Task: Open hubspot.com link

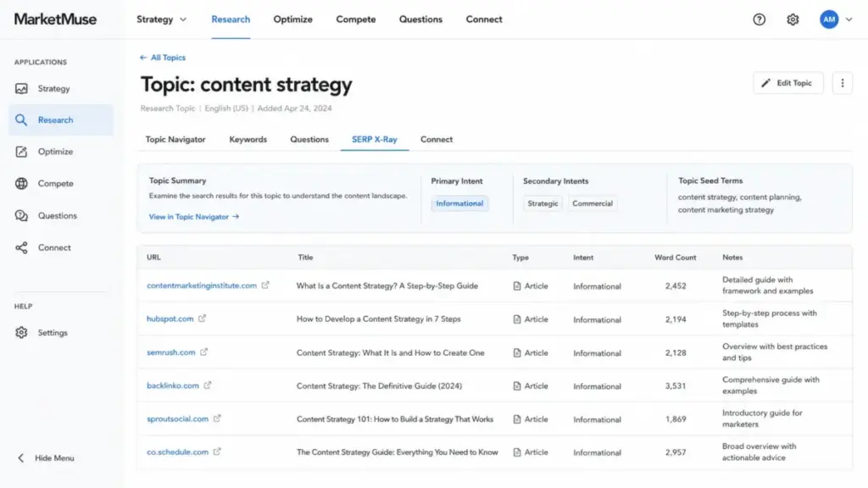Action: pos(170,319)
